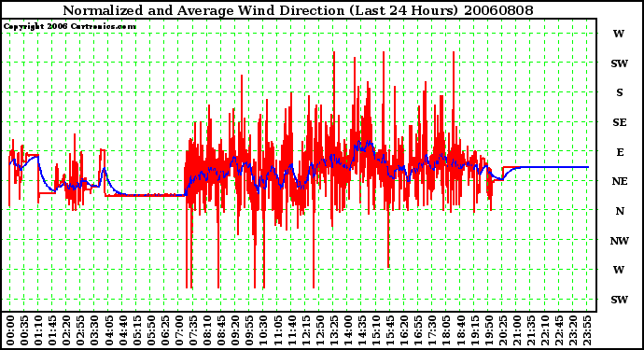
Task: Click the E direction label
Action: tap(620, 152)
